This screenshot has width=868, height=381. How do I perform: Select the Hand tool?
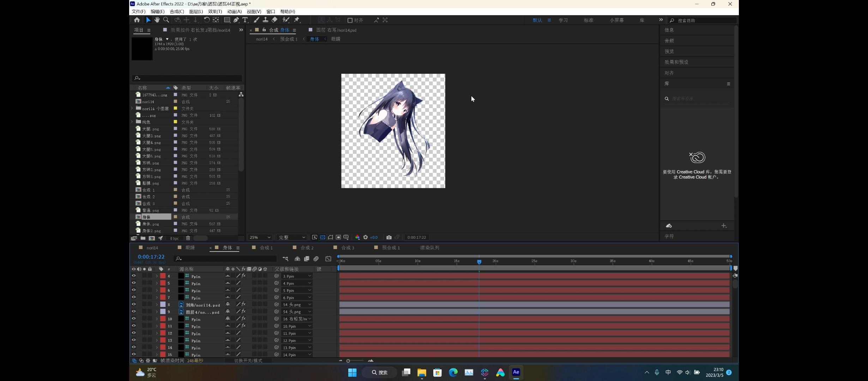157,20
